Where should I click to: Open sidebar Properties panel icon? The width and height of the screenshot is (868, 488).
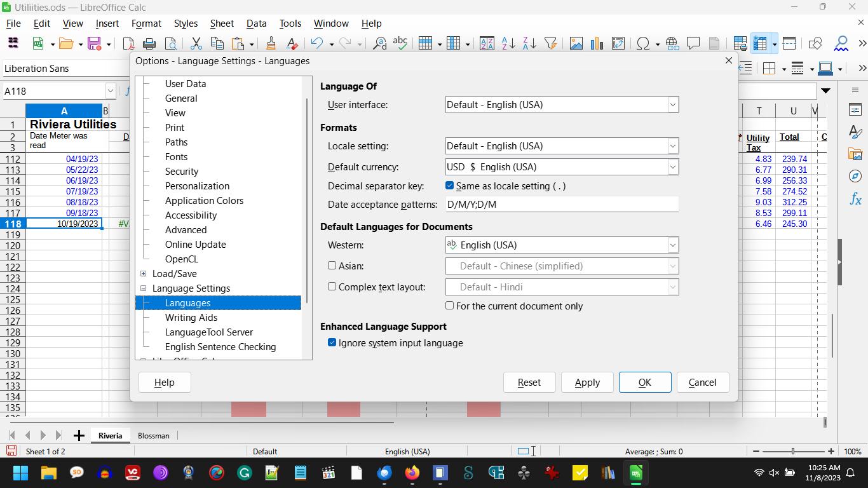point(855,110)
